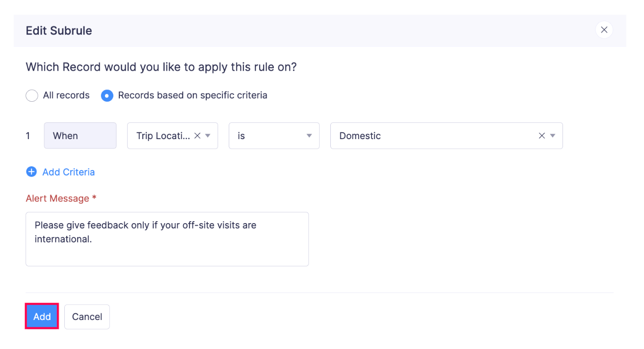
Task: Select the All records radio button
Action: coord(32,95)
